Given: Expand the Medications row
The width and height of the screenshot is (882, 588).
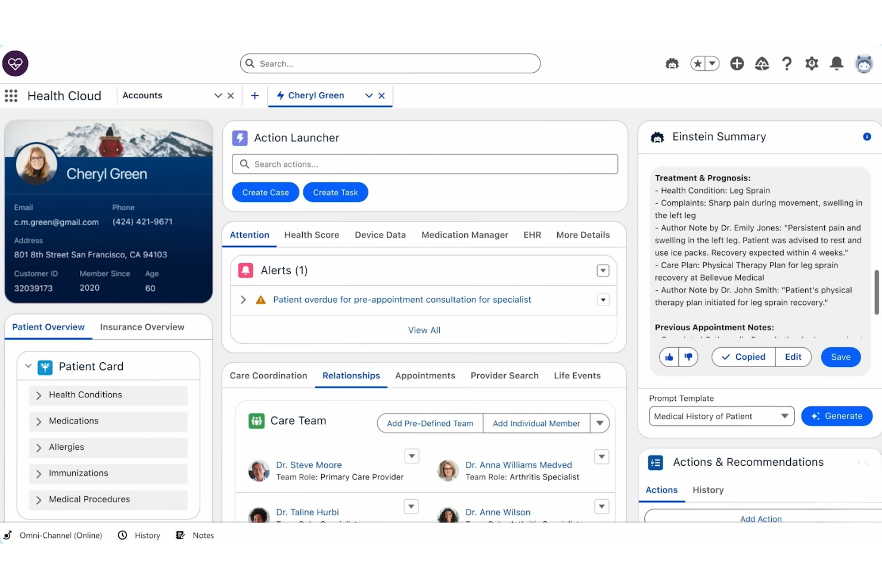Looking at the screenshot, I should pyautogui.click(x=108, y=421).
